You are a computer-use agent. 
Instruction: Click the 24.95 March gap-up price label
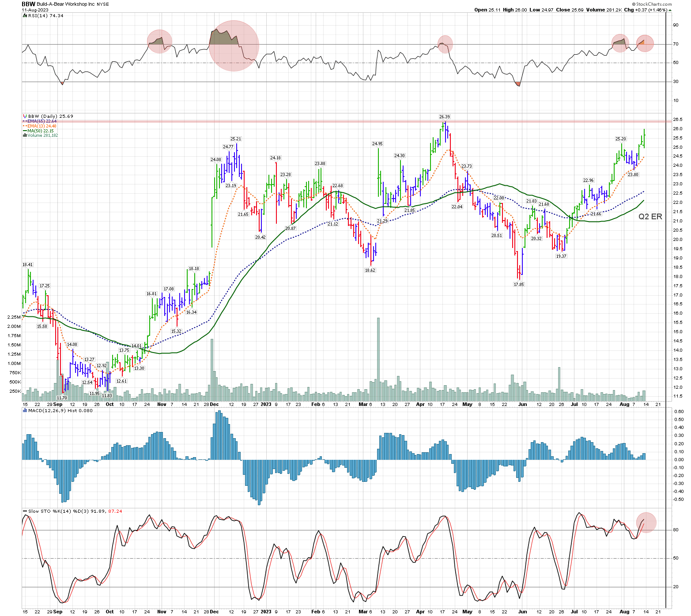pos(378,143)
